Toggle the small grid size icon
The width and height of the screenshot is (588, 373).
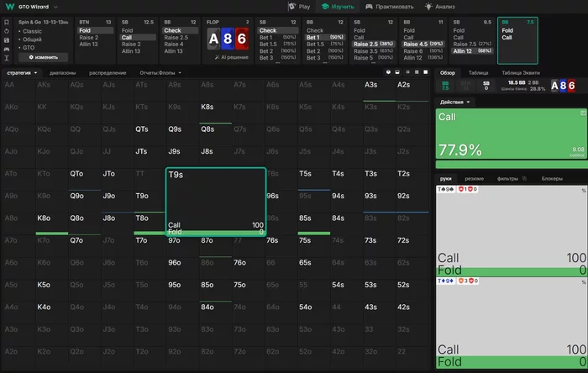(x=407, y=72)
